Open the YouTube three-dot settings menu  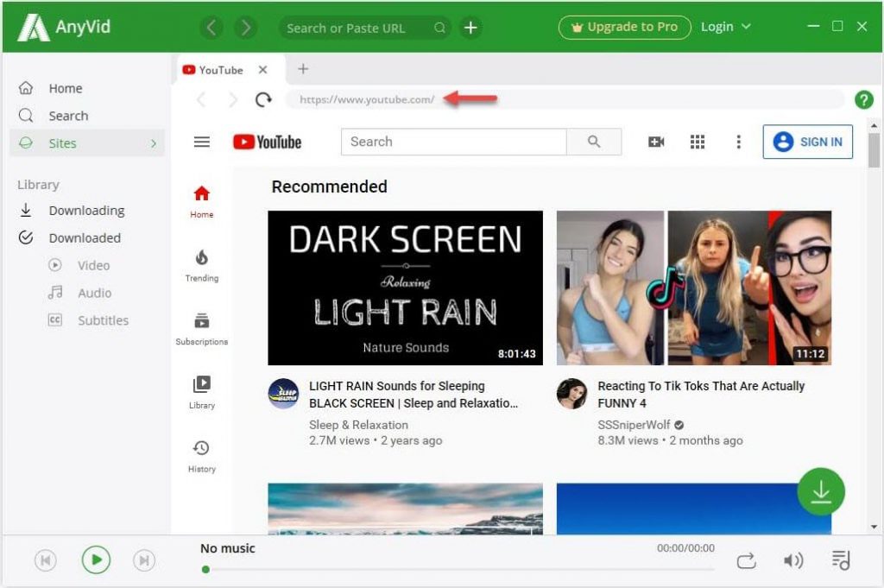739,142
